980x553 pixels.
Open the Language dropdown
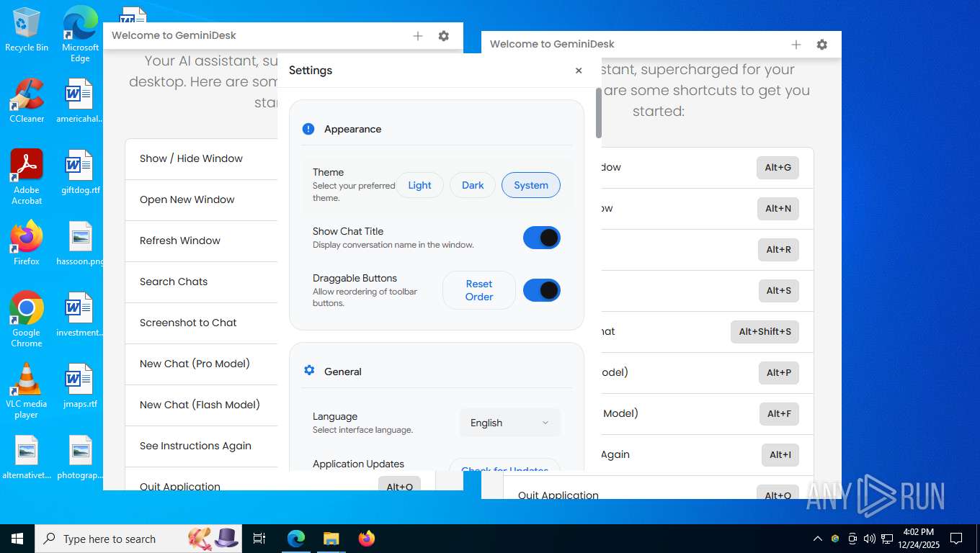pos(509,423)
